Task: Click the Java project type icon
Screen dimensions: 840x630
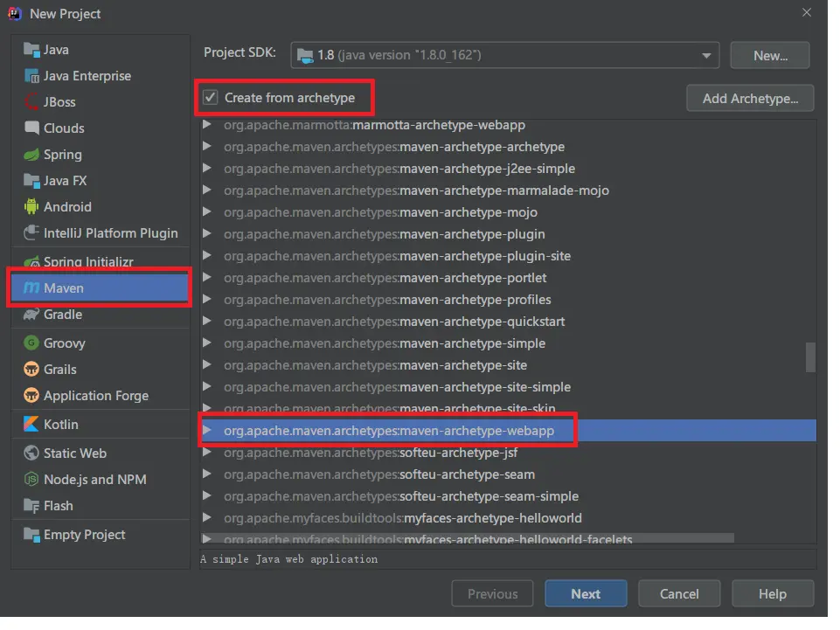Action: 31,51
